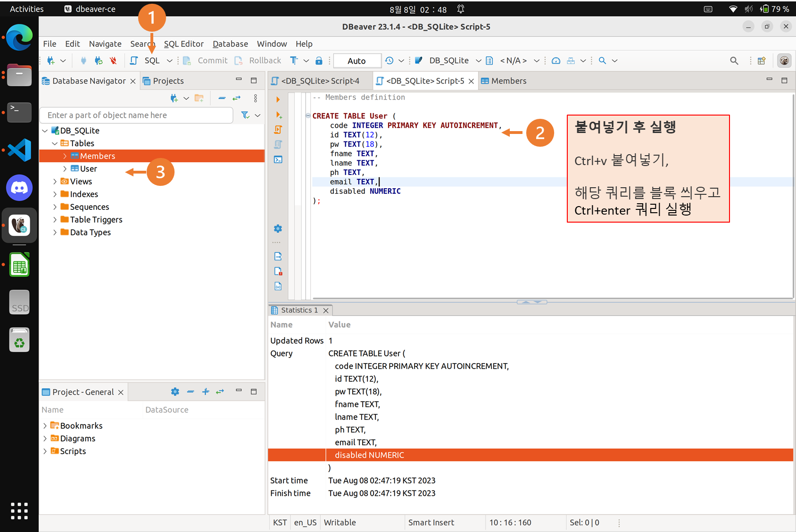Click the disconnect red plug icon
The height and width of the screenshot is (532, 796).
pos(113,60)
